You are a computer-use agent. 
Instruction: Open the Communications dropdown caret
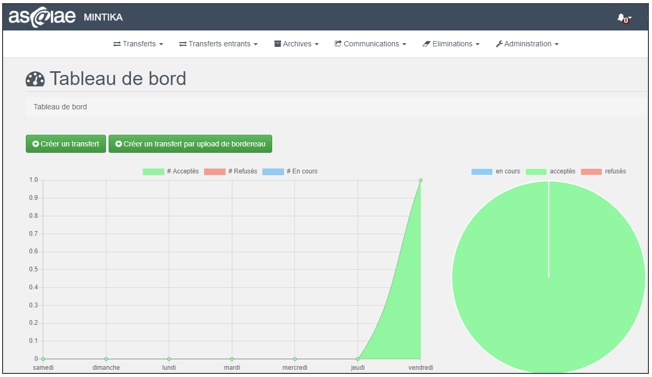pos(404,44)
